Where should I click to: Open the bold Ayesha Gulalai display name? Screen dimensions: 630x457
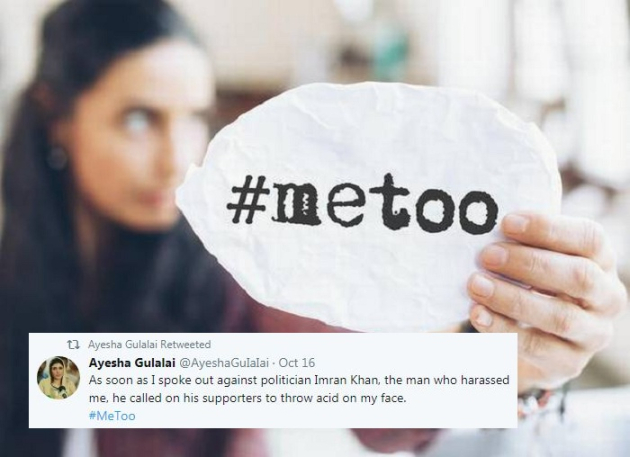click(x=132, y=363)
